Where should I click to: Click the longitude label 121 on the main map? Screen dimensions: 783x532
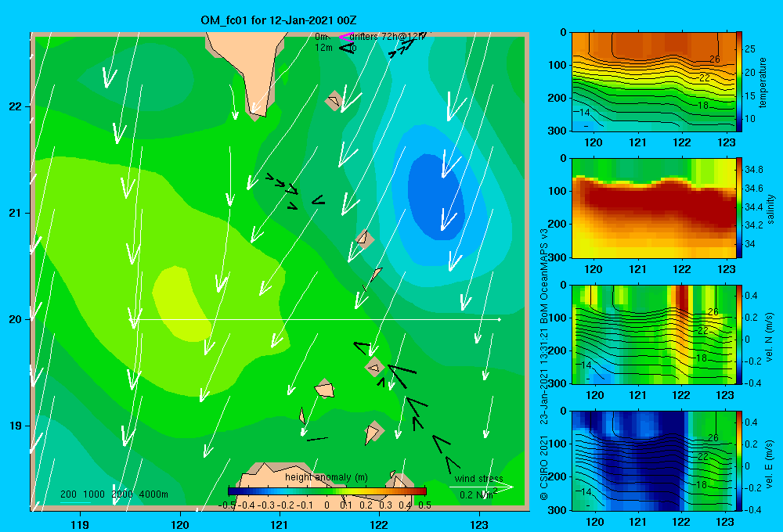[x=280, y=524]
